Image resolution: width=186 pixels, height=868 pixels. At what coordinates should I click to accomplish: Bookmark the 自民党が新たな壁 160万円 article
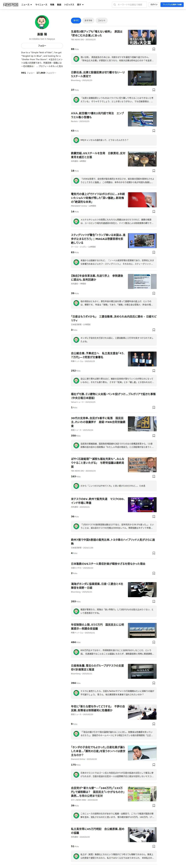point(154,806)
